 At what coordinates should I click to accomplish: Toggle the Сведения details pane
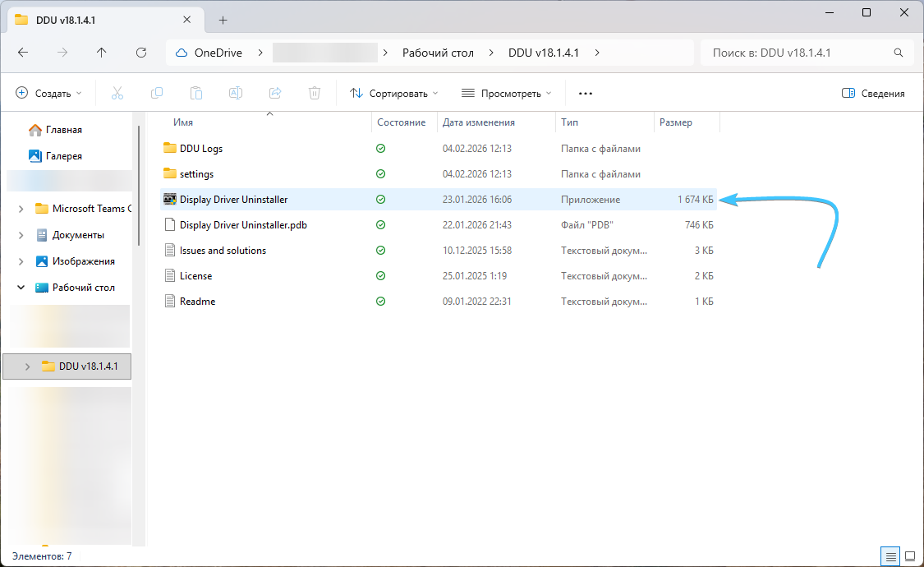[x=873, y=94]
